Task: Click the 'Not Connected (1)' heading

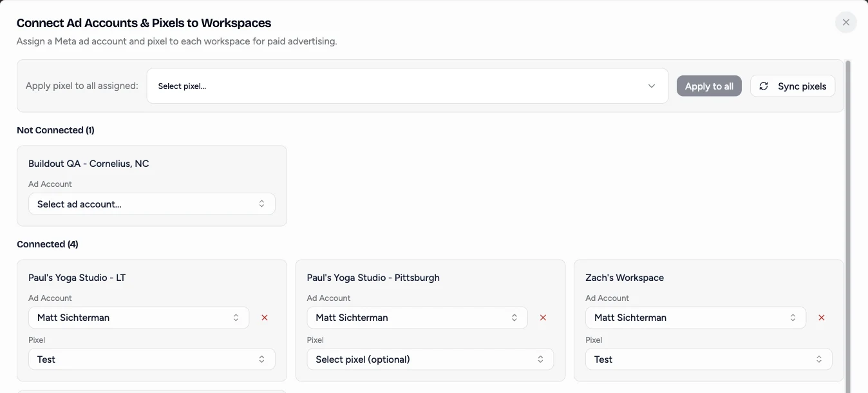Action: click(x=55, y=130)
